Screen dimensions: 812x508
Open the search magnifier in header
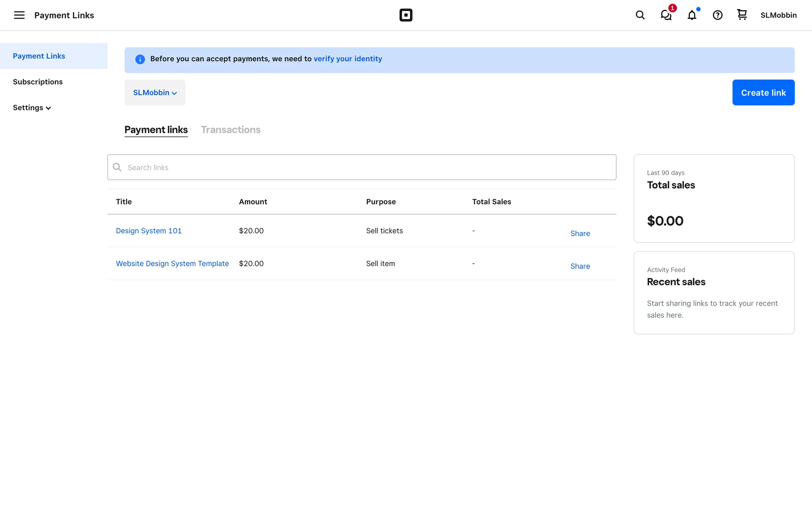point(640,15)
